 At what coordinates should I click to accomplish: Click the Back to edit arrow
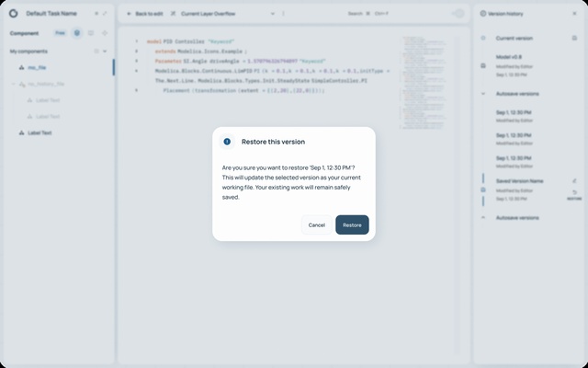[130, 14]
